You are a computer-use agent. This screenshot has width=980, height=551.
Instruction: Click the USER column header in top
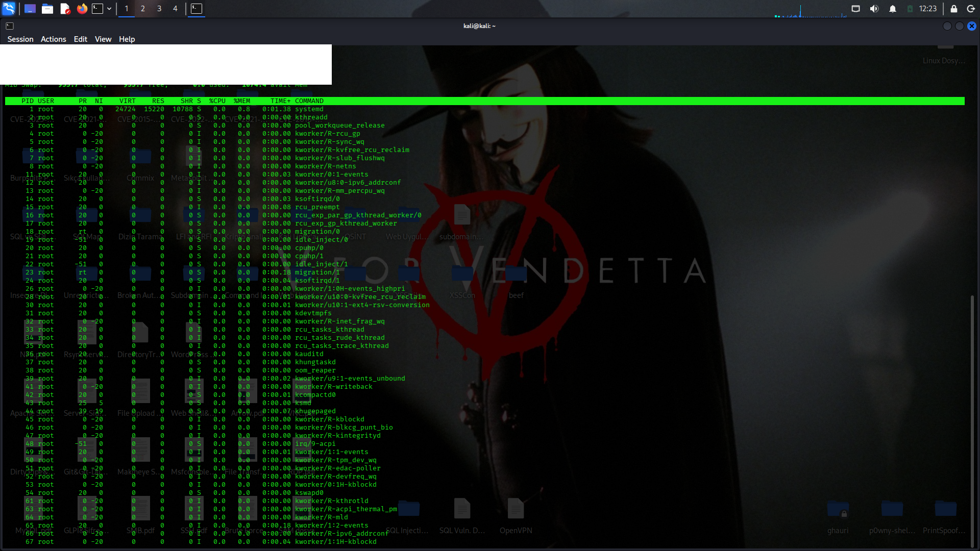click(x=46, y=101)
